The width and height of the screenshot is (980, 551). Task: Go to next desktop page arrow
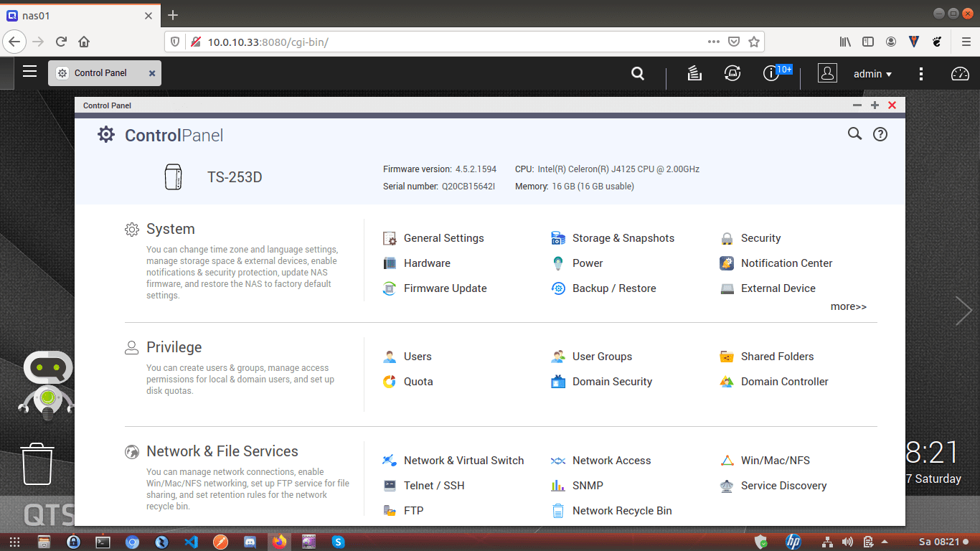click(x=963, y=311)
